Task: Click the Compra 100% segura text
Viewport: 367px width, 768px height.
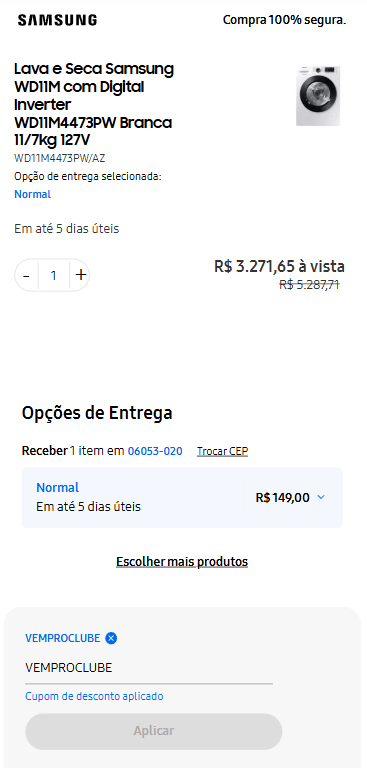Action: pyautogui.click(x=285, y=20)
